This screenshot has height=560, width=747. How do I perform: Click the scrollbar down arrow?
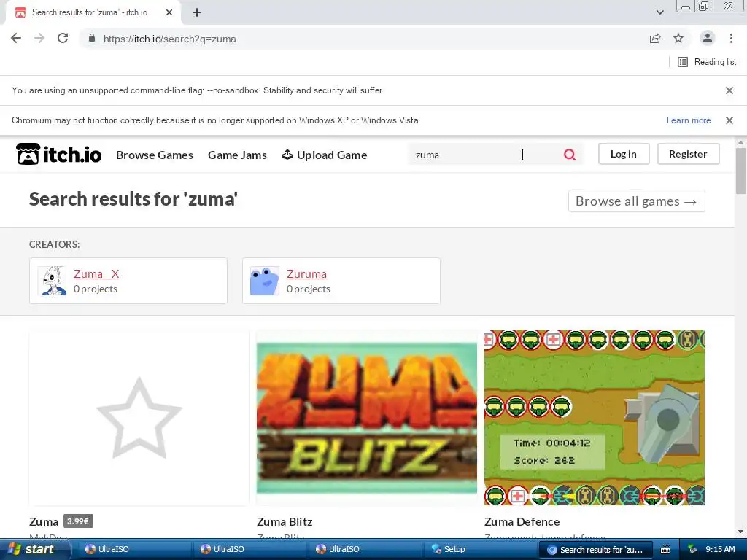click(740, 532)
